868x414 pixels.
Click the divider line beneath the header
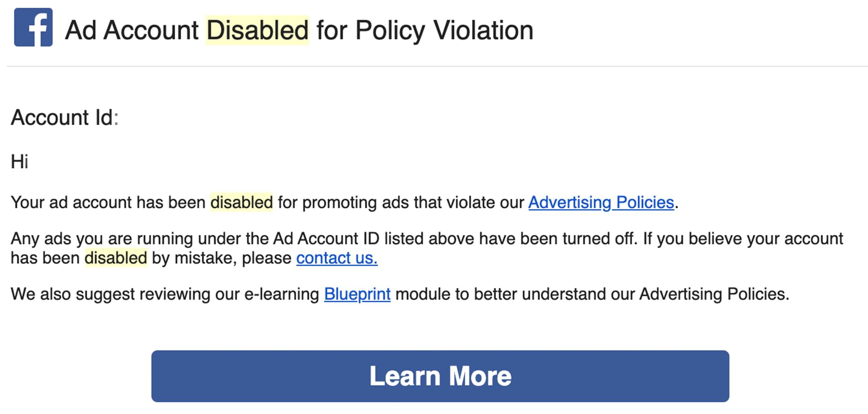(437, 66)
